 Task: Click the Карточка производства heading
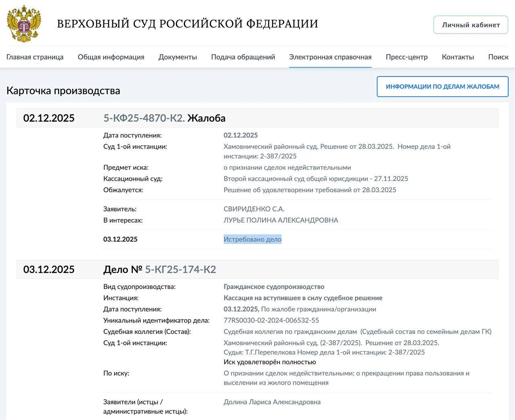[63, 91]
